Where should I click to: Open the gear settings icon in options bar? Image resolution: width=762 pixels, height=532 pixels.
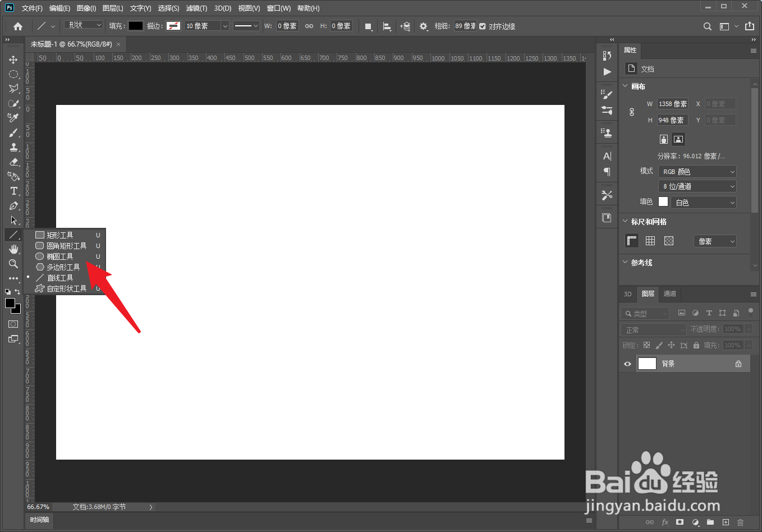tap(424, 26)
